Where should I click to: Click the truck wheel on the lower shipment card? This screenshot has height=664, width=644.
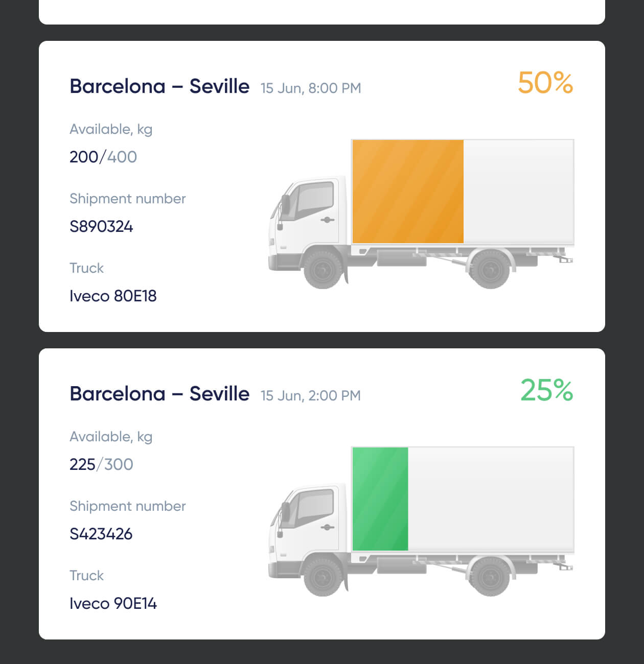[x=322, y=577]
